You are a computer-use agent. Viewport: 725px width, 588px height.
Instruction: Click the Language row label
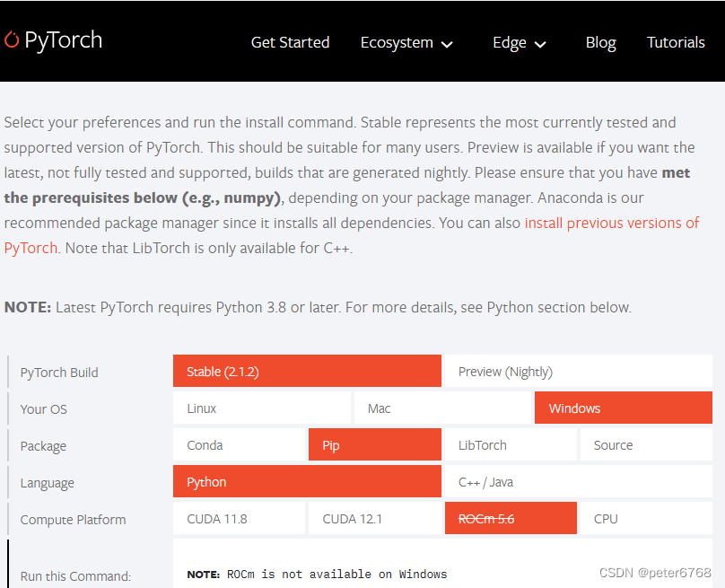coord(48,484)
